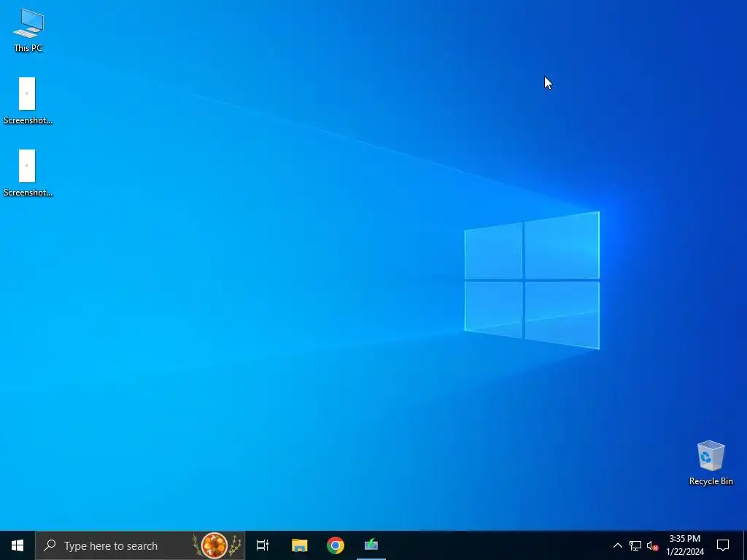This screenshot has height=560, width=747.
Task: Open the clock showing 3:35 PM
Action: 684,545
